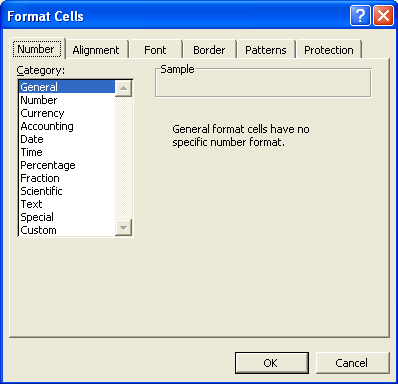Screen dimensions: 398x384
Task: Open the Font tab
Action: [155, 50]
